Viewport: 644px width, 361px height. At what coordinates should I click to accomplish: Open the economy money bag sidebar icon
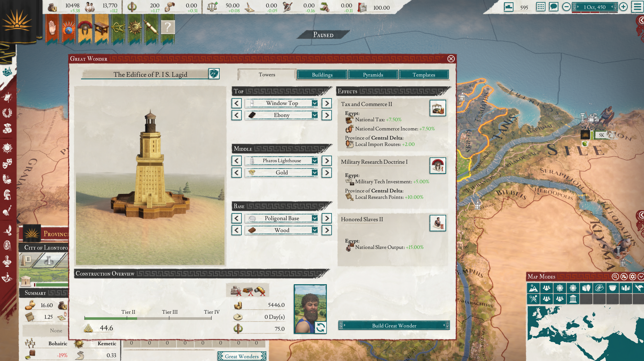tap(7, 128)
